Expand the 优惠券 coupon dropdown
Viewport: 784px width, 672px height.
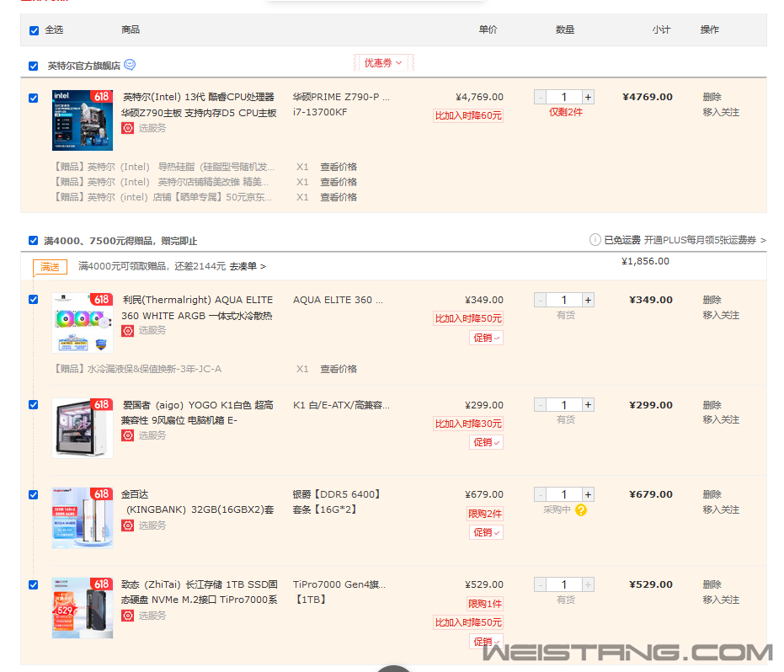383,63
